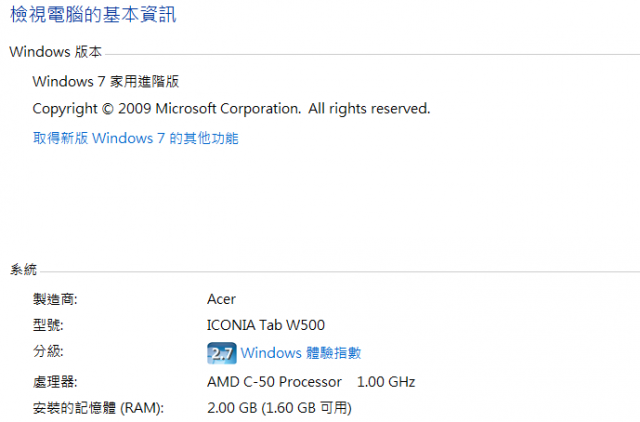Click the 處理器 label

pyautogui.click(x=55, y=382)
